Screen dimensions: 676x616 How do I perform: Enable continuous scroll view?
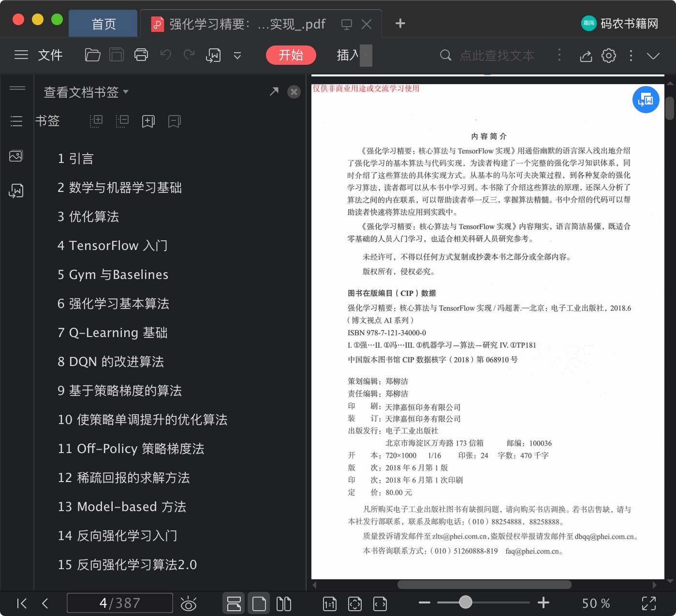click(x=234, y=603)
